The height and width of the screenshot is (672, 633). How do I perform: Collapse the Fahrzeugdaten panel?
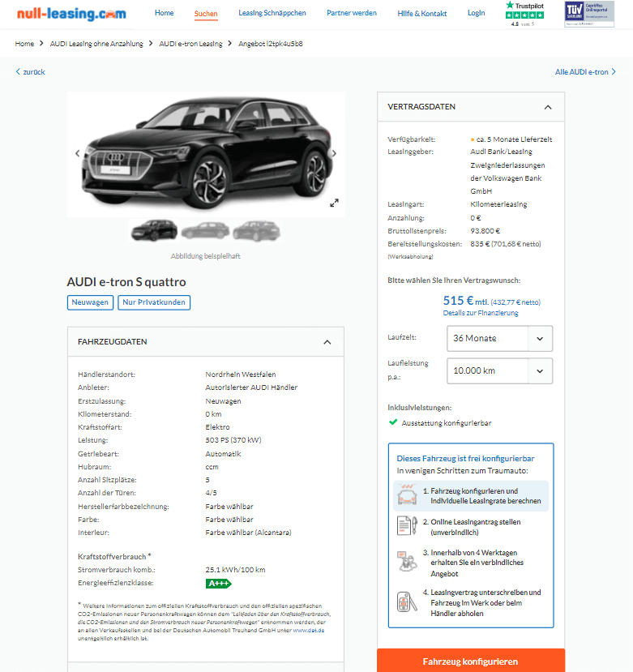(327, 342)
